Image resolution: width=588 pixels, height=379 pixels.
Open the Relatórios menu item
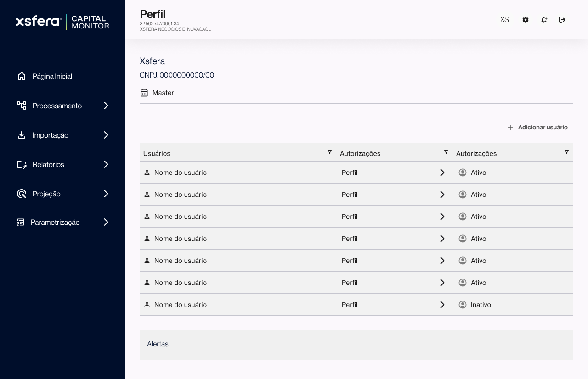[x=48, y=164]
